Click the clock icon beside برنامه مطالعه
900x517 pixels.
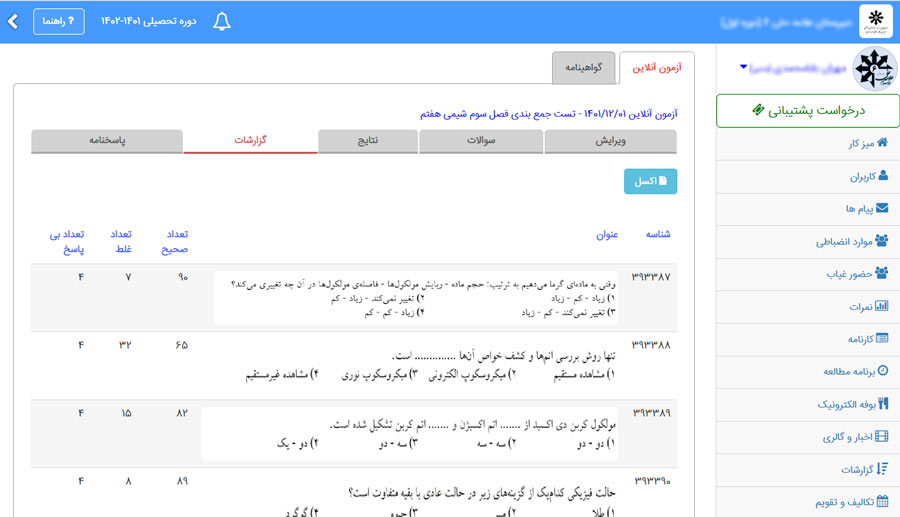(x=883, y=371)
